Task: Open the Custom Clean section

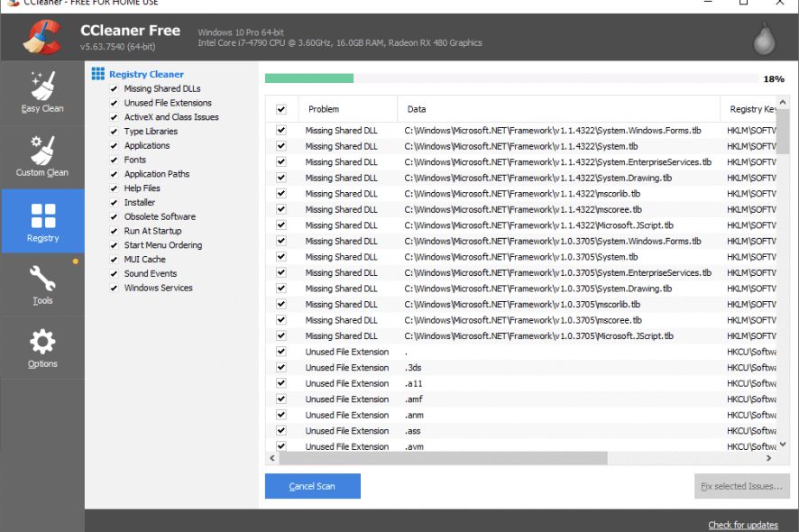Action: [42, 157]
